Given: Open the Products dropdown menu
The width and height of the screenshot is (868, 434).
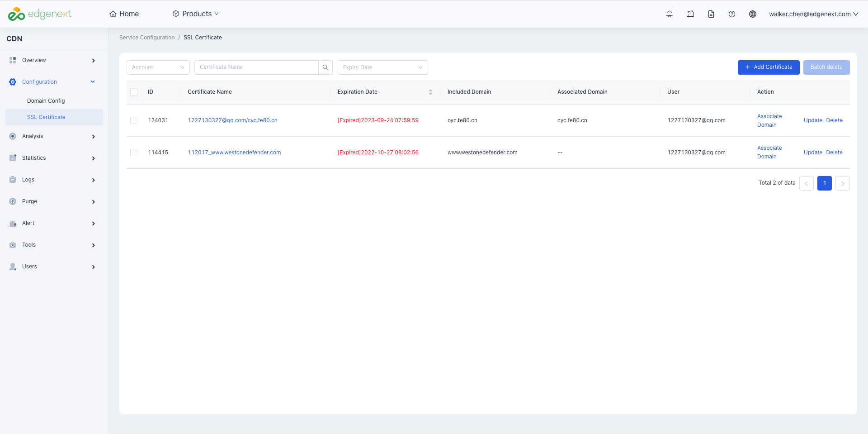Looking at the screenshot, I should tap(195, 14).
